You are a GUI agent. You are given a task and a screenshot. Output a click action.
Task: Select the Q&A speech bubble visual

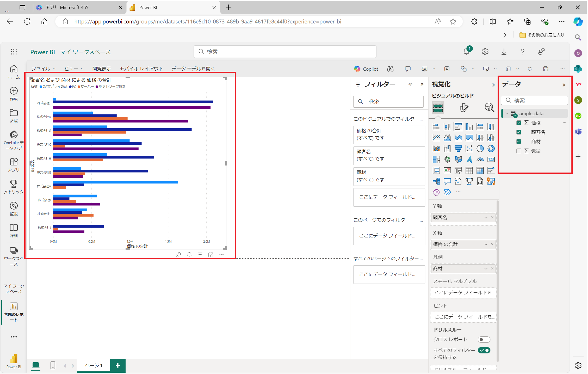coord(447,181)
